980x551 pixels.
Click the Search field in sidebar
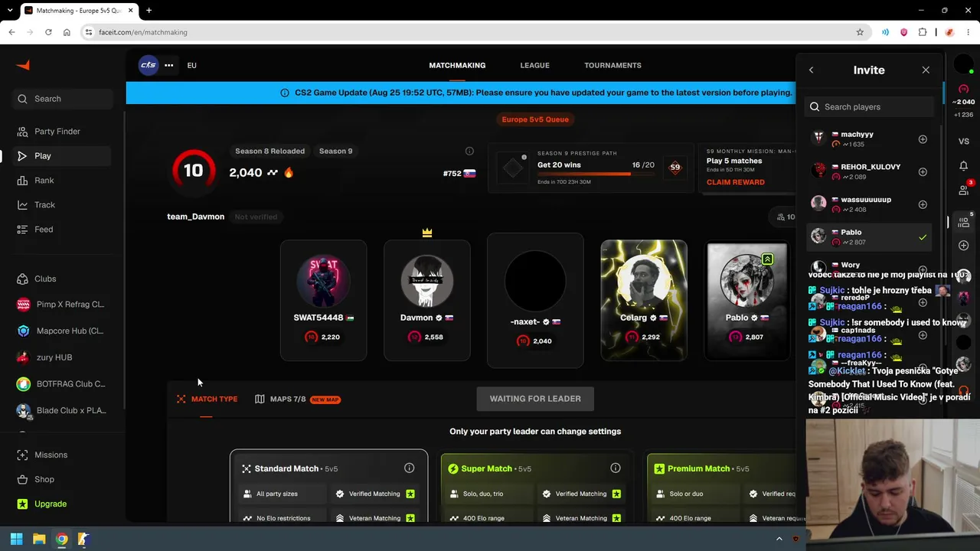[63, 99]
